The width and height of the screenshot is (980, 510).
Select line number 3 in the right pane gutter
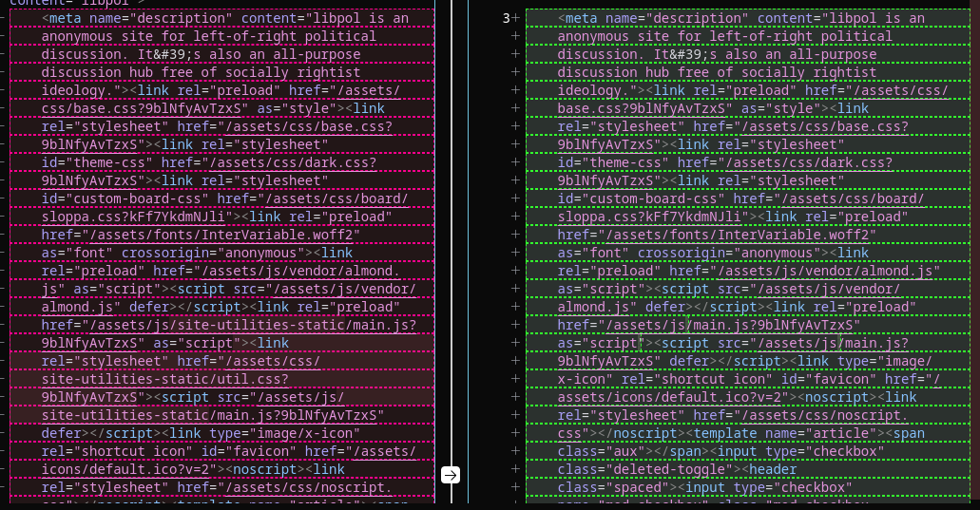pos(507,19)
